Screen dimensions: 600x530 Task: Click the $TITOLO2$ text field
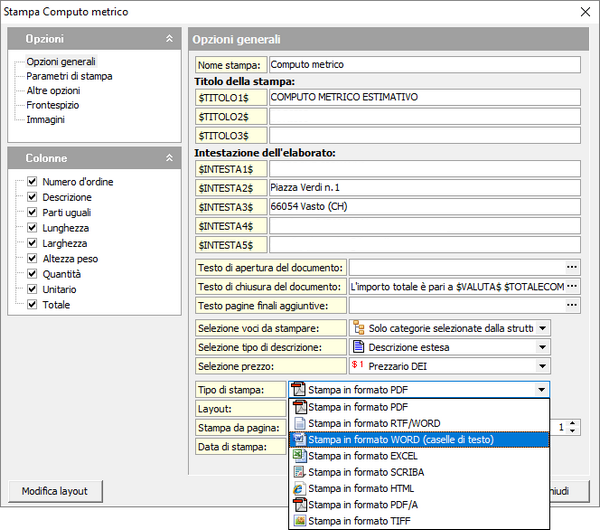pos(424,116)
